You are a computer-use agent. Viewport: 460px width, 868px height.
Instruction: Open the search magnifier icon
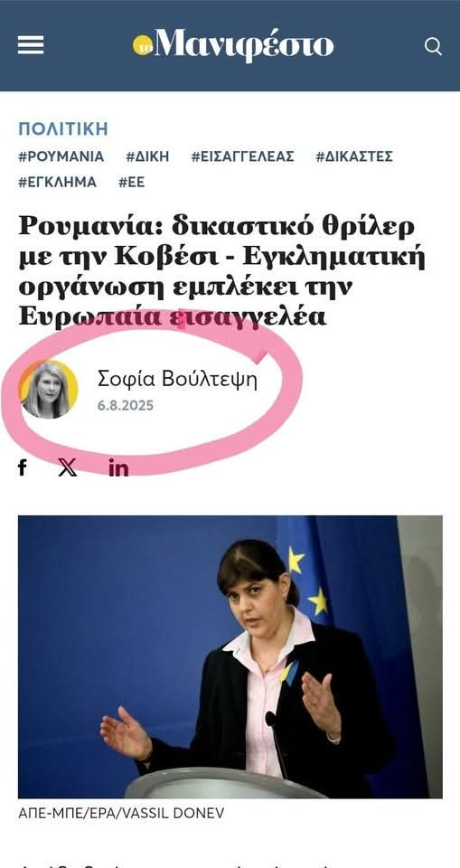[433, 46]
